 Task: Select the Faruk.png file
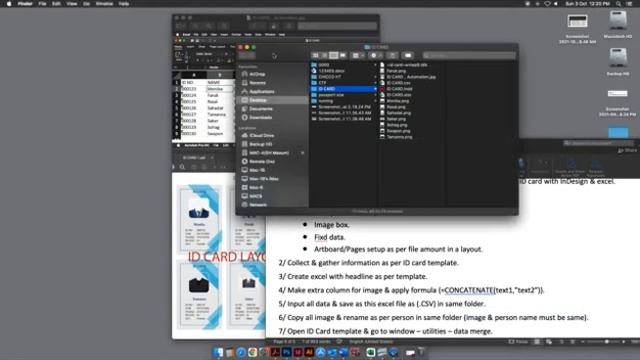point(396,71)
